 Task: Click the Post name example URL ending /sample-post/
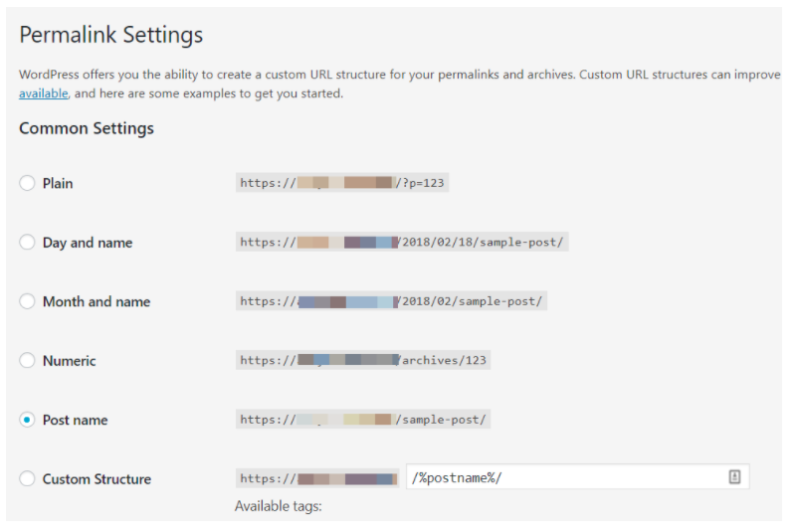pyautogui.click(x=363, y=420)
